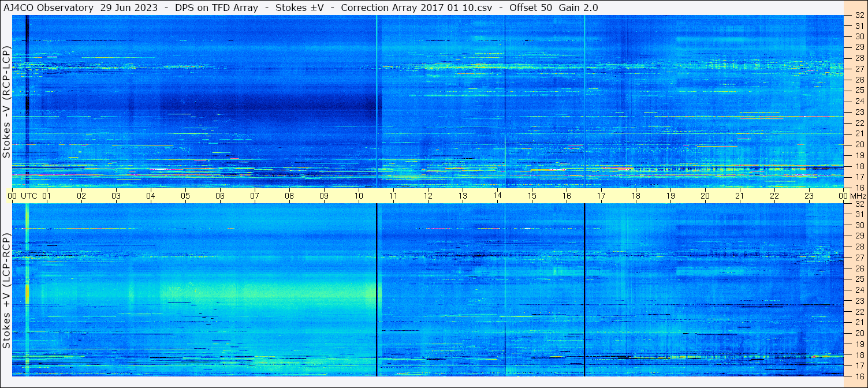The image size is (868, 388).
Task: Select the 12 hour tick on time axis
Action: [x=428, y=196]
